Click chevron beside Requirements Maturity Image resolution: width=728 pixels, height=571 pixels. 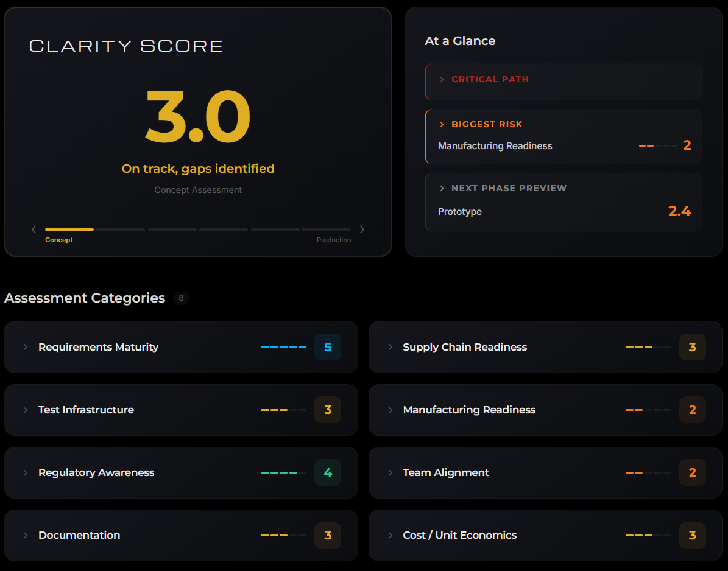click(26, 347)
